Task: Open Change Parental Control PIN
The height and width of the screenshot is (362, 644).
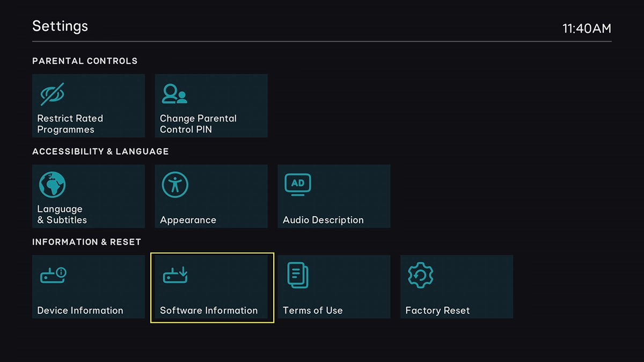Action: 211,106
